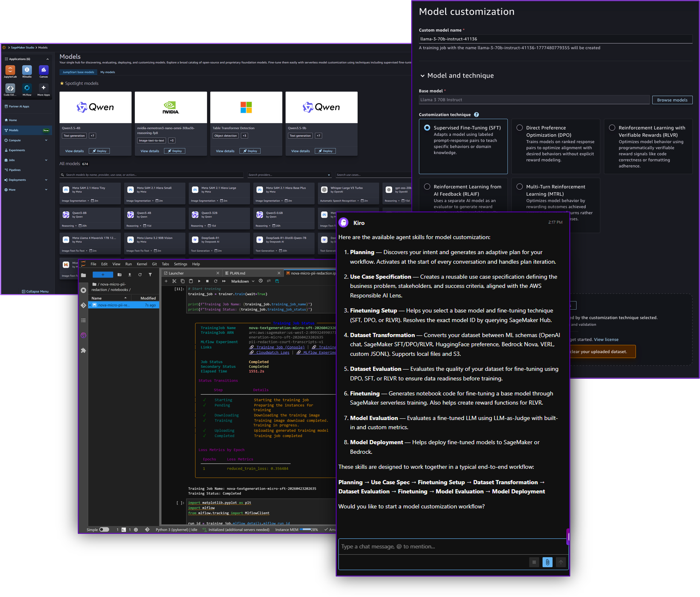Screen dimensions: 700x597
Task: Collapse the Model and technique section
Action: (422, 76)
